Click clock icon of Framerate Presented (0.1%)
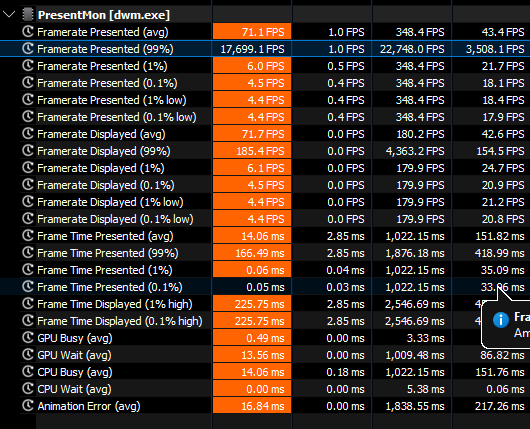This screenshot has width=530, height=429. tap(28, 83)
